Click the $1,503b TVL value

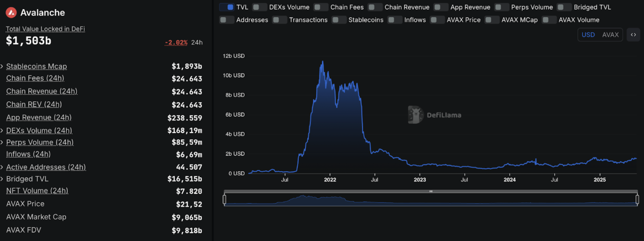28,41
